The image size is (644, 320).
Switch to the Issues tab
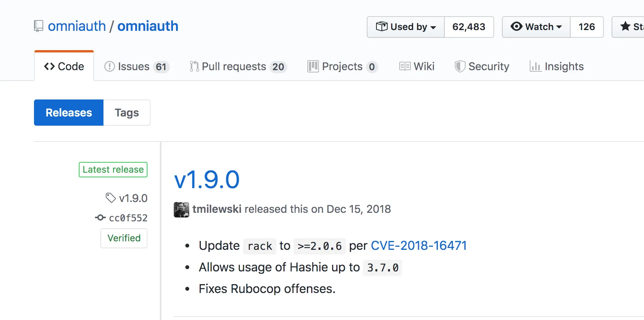click(137, 67)
